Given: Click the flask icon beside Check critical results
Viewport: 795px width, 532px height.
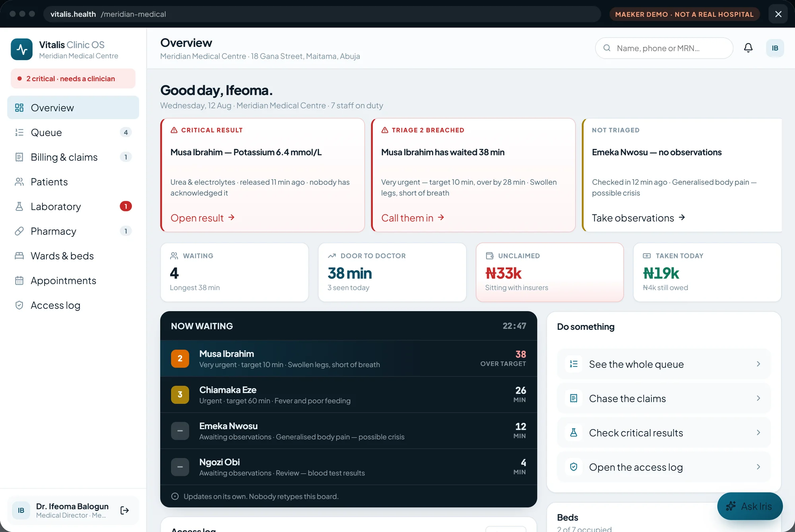Looking at the screenshot, I should (574, 432).
